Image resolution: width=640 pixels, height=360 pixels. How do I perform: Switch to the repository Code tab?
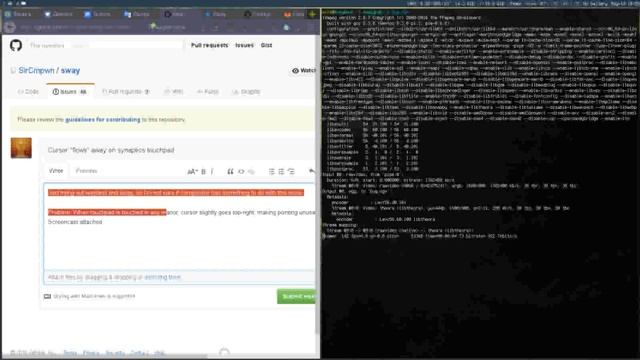click(28, 92)
